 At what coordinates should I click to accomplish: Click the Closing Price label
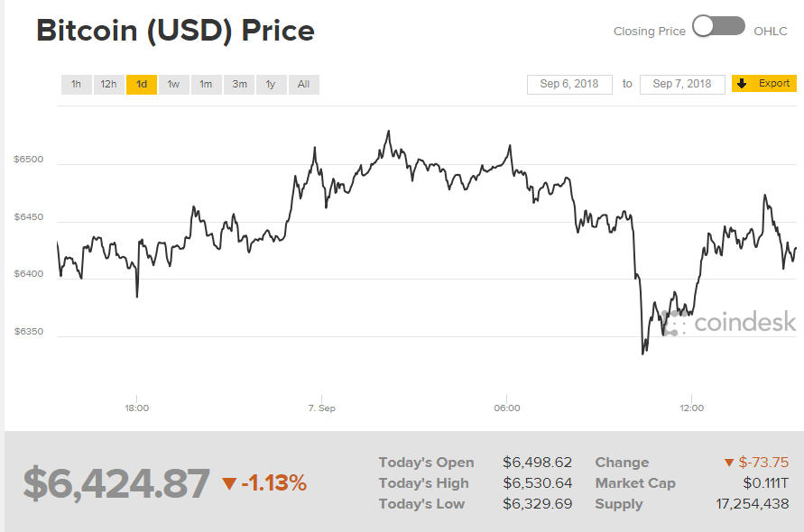pos(649,32)
